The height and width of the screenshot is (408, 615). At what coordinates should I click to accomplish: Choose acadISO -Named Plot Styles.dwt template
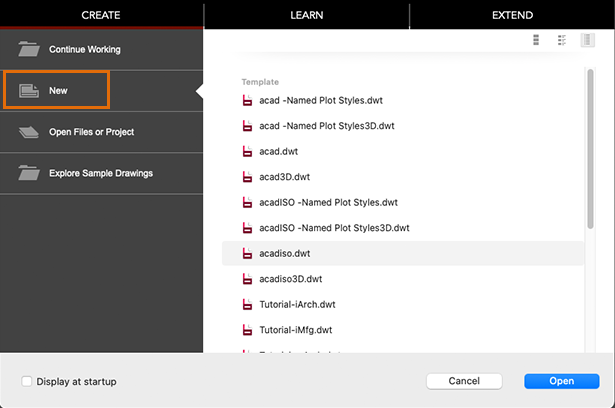point(328,202)
